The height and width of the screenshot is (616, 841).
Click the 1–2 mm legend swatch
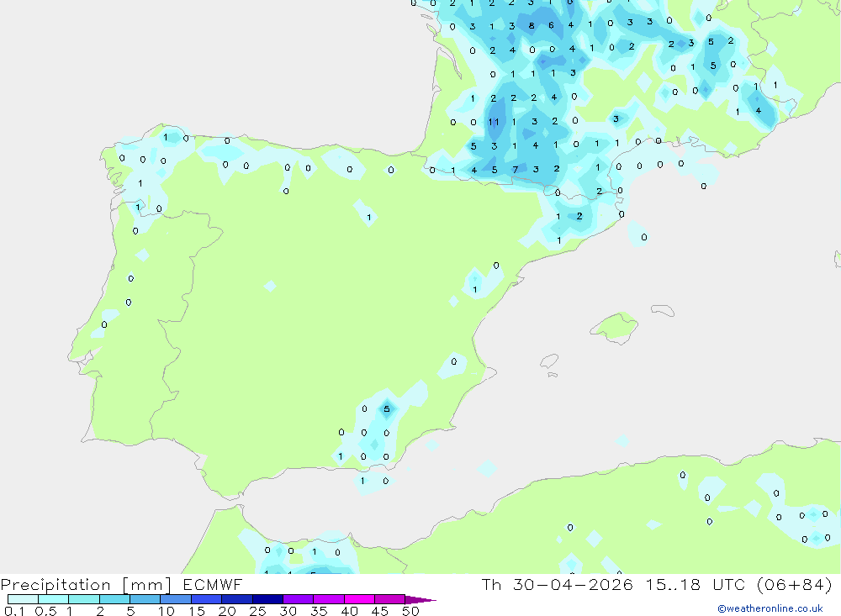(84, 599)
